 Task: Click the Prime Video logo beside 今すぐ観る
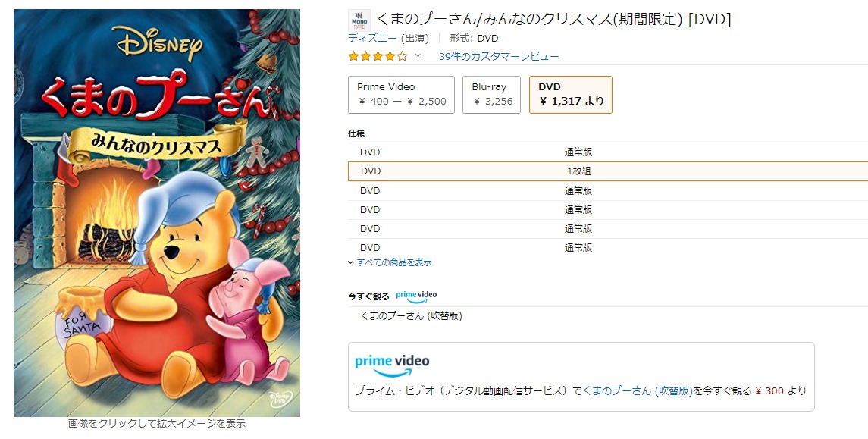416,296
